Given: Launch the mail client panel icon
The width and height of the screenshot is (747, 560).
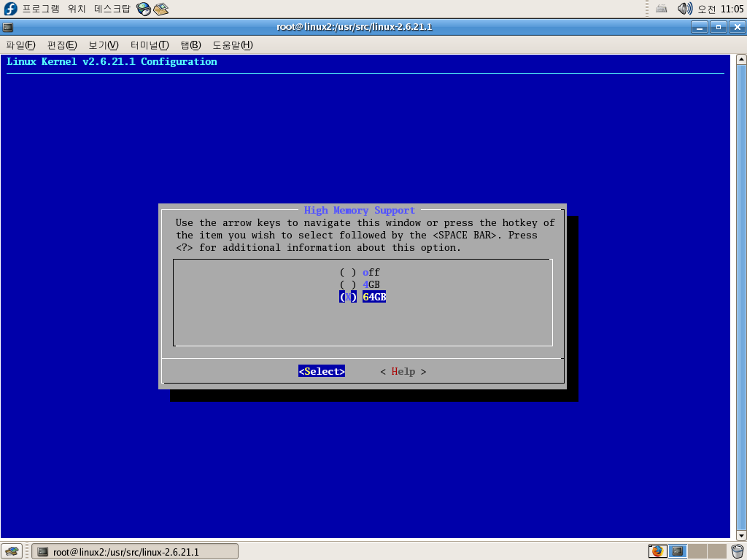Looking at the screenshot, I should point(161,9).
